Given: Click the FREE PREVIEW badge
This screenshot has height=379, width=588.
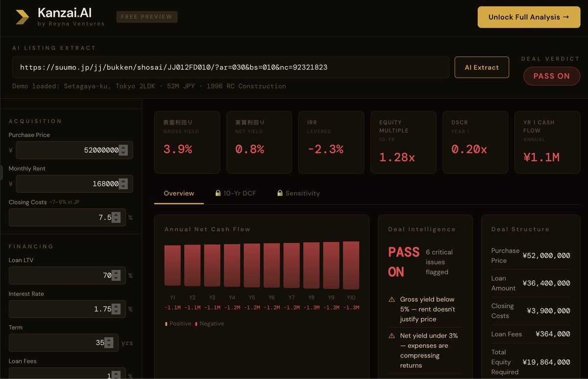Looking at the screenshot, I should [x=147, y=17].
